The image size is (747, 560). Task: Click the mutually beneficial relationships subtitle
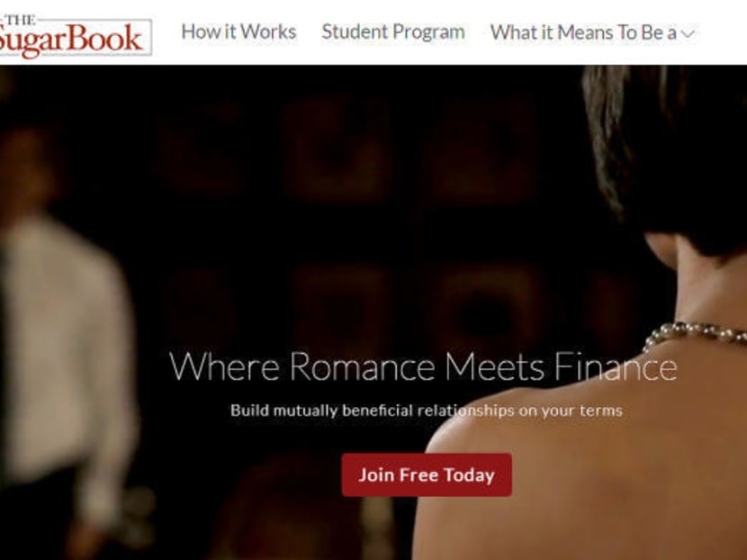[426, 411]
